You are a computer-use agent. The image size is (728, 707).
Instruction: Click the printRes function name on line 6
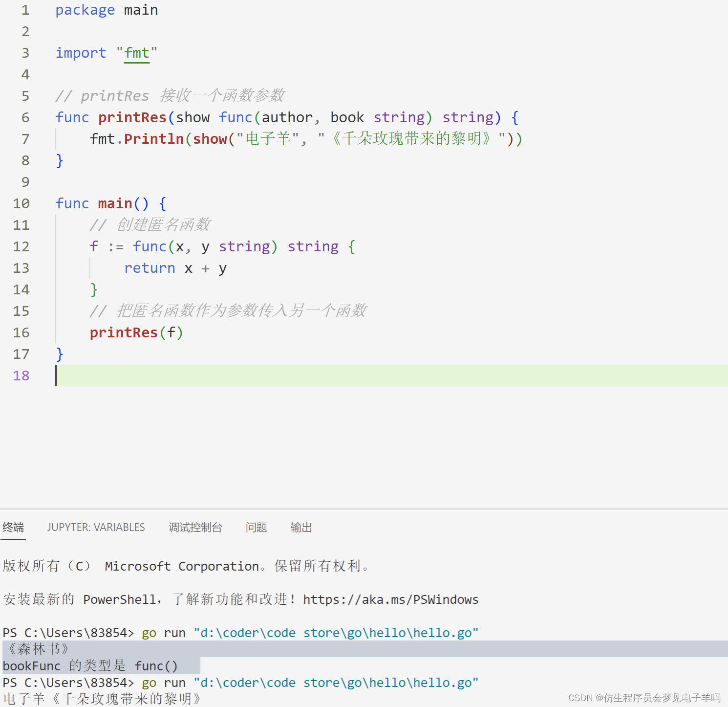pyautogui.click(x=132, y=117)
